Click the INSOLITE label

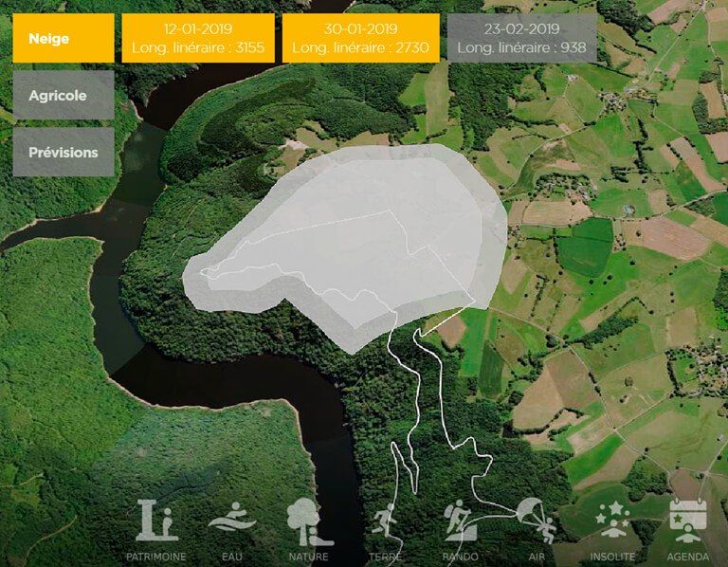click(x=612, y=557)
